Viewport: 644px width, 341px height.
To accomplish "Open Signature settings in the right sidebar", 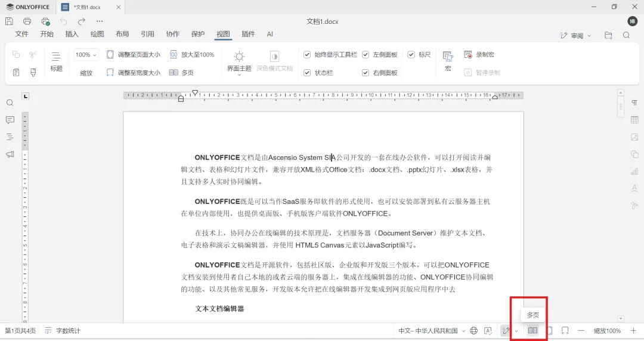I will pos(634,206).
